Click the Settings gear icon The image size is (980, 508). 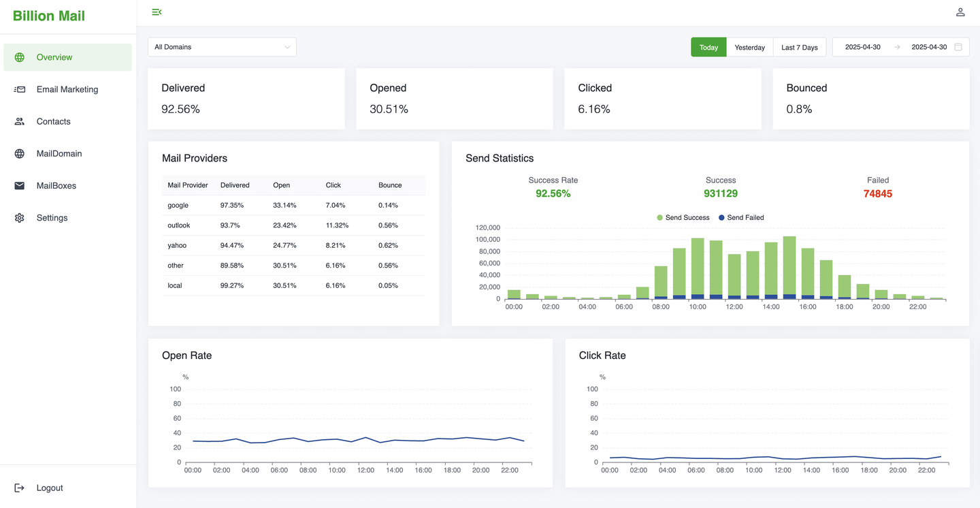pyautogui.click(x=20, y=218)
